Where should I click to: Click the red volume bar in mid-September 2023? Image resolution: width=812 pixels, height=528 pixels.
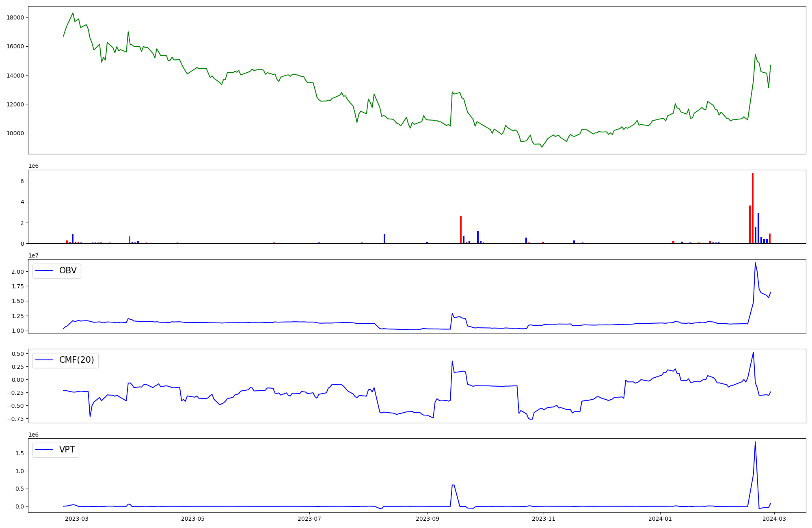(x=461, y=229)
